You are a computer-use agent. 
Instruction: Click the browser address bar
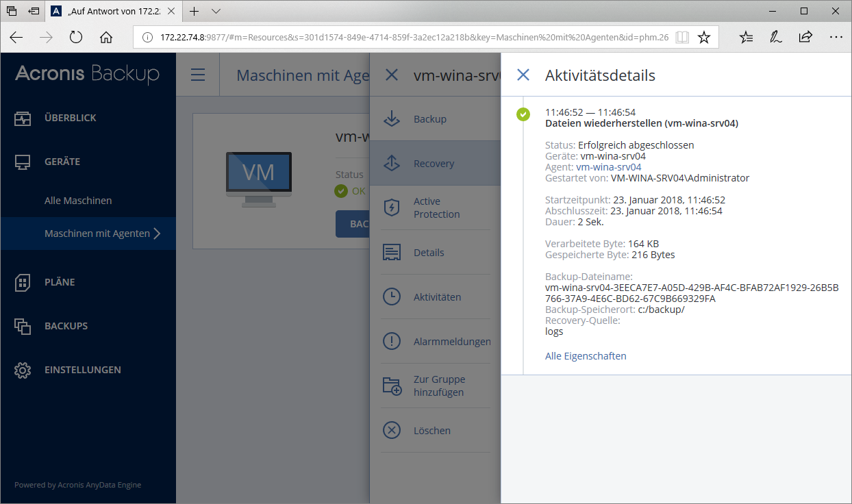(x=411, y=37)
